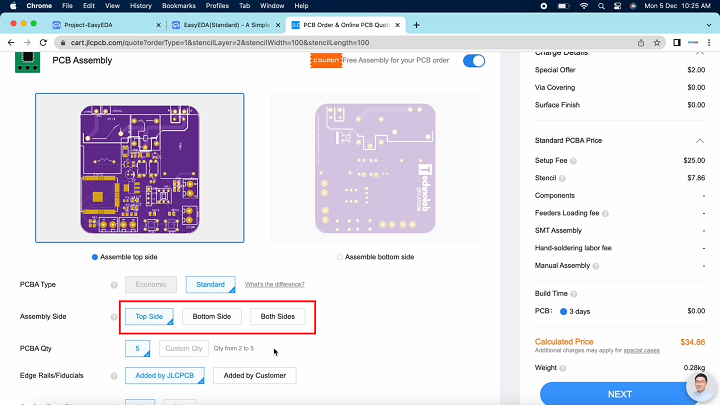Screen dimensions: 720x405
Task: Select Added by Customer option
Action: (x=255, y=376)
